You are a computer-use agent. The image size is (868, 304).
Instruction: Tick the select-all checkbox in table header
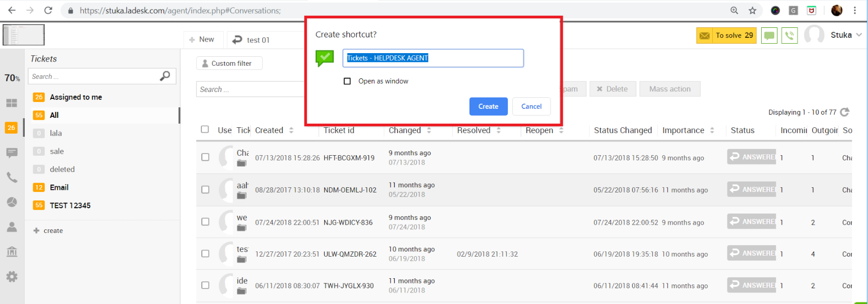tap(205, 129)
